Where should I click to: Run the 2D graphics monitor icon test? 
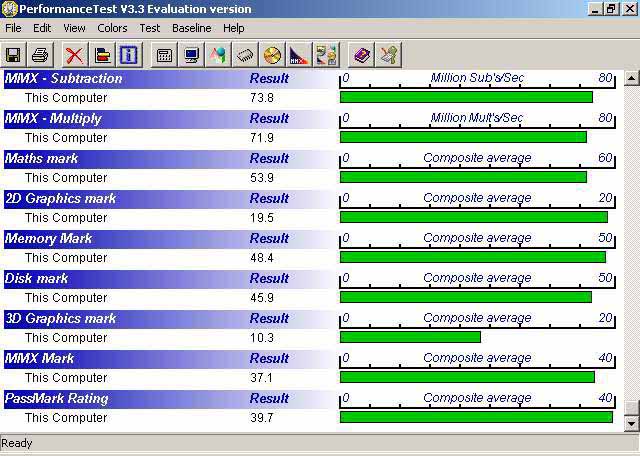click(191, 55)
